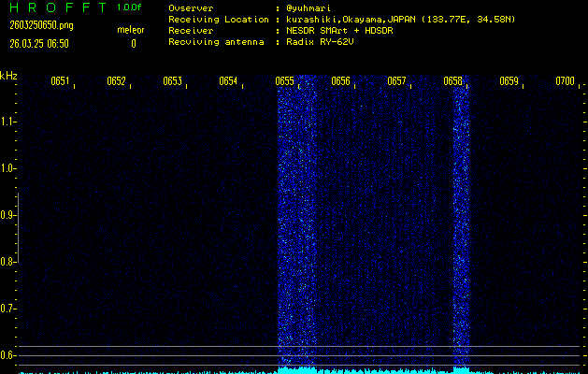Click the wide bright noise band after 0655

(297, 224)
